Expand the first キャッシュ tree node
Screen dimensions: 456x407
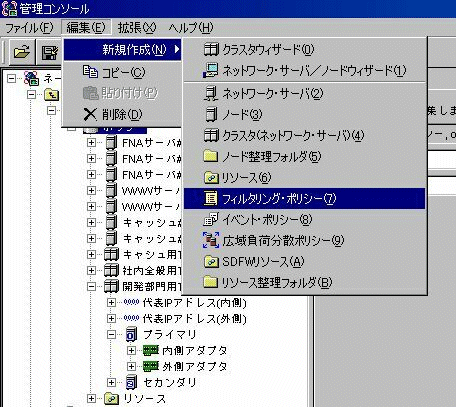pyautogui.click(x=91, y=223)
